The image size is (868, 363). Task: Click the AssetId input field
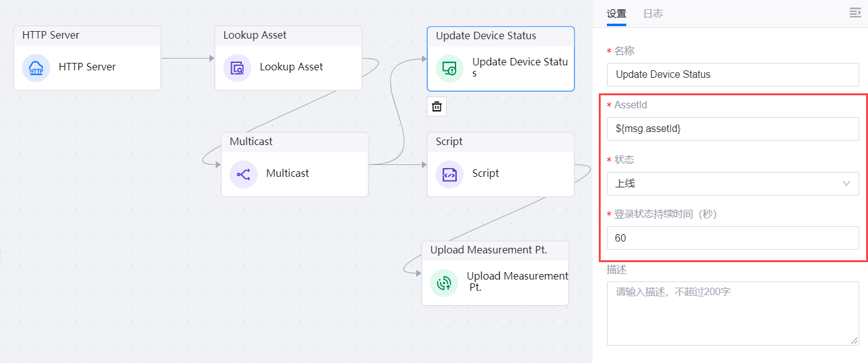pos(733,129)
